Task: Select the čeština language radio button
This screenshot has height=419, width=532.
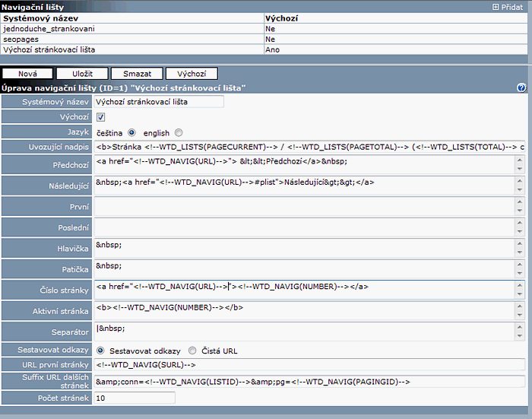Action: tap(132, 132)
